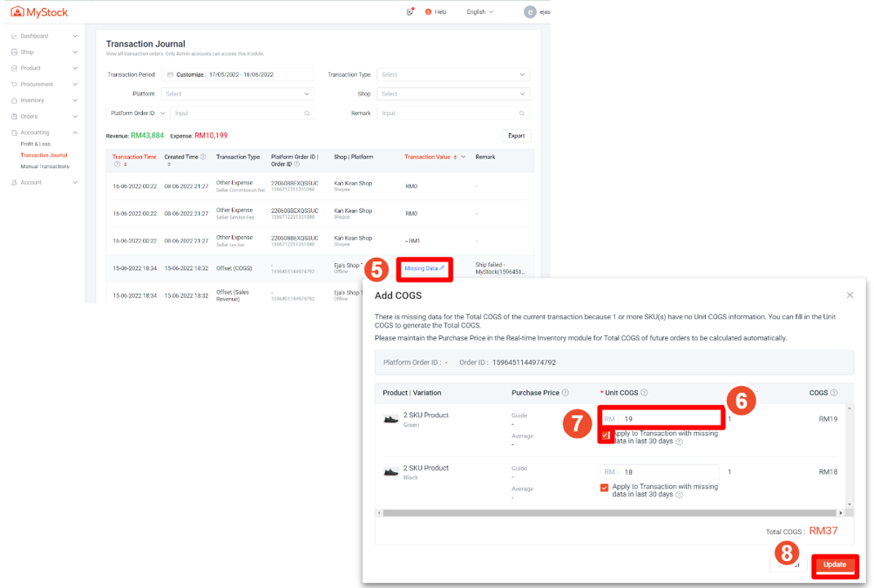
Task: Click the search icon in Remark field
Action: (522, 114)
